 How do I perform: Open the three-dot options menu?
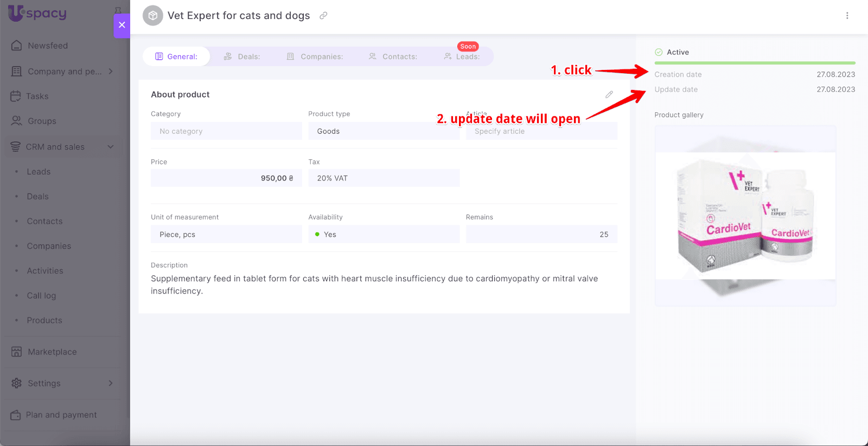[x=847, y=16]
